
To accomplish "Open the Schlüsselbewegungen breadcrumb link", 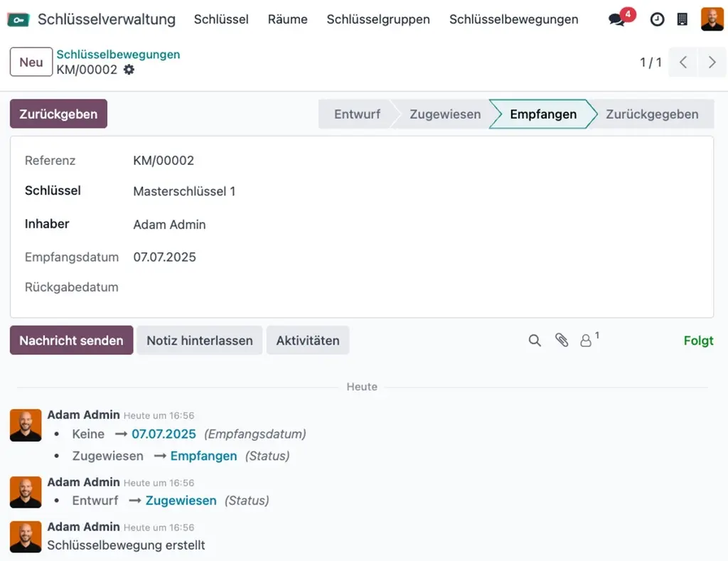I will (118, 54).
